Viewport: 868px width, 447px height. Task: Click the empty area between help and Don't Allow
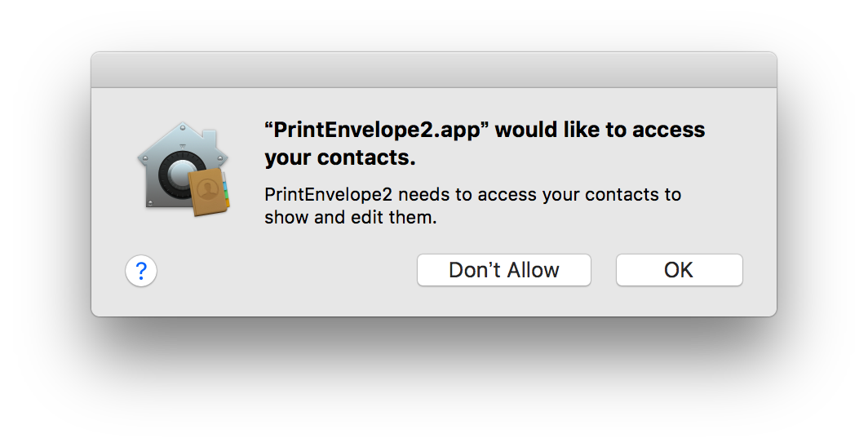coord(287,271)
